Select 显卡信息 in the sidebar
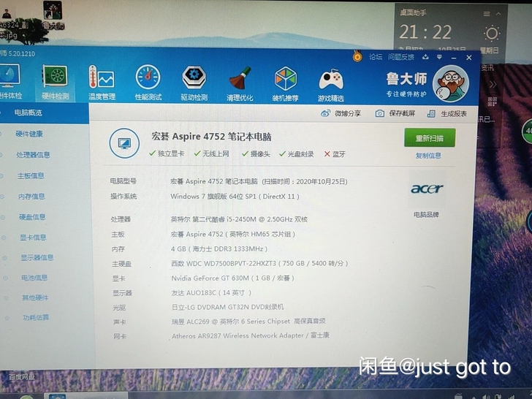Screen dimensions: 532x399 pyautogui.click(x=33, y=237)
